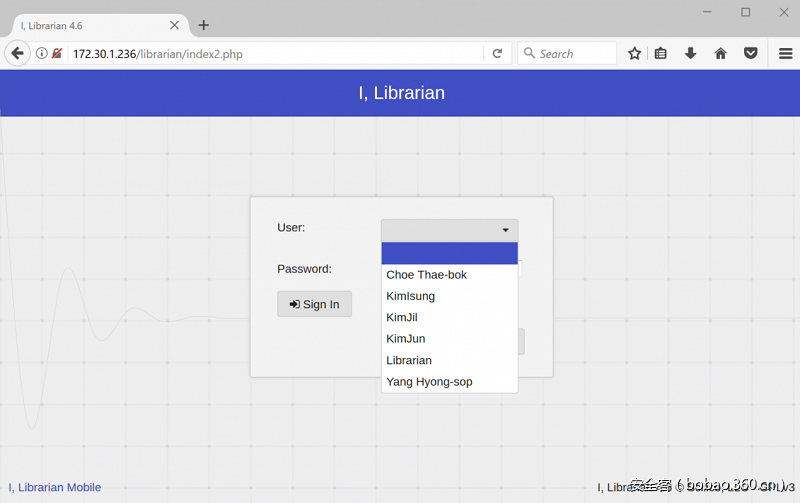Select user Choe Thae-bok
800x503 pixels.
coord(449,275)
